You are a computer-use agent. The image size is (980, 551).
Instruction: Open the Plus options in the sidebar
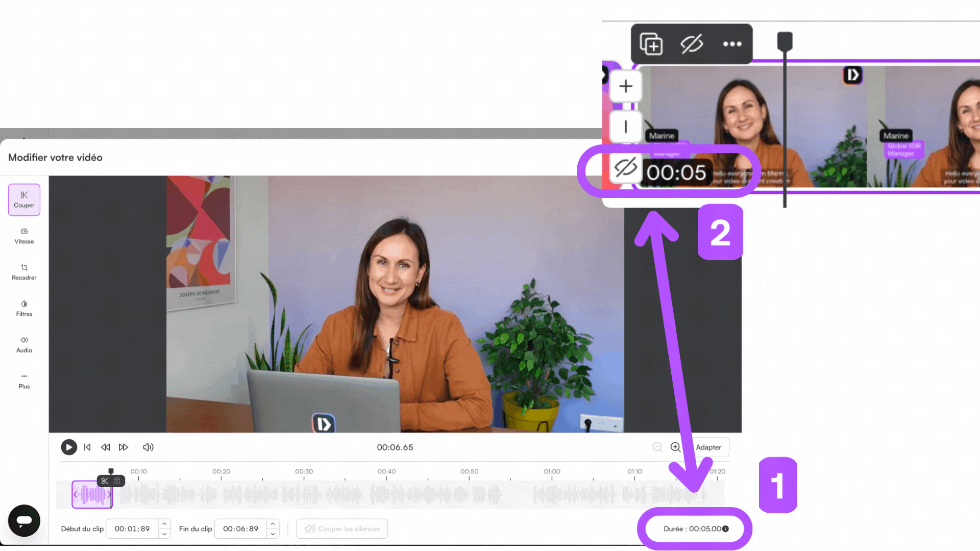tap(23, 381)
